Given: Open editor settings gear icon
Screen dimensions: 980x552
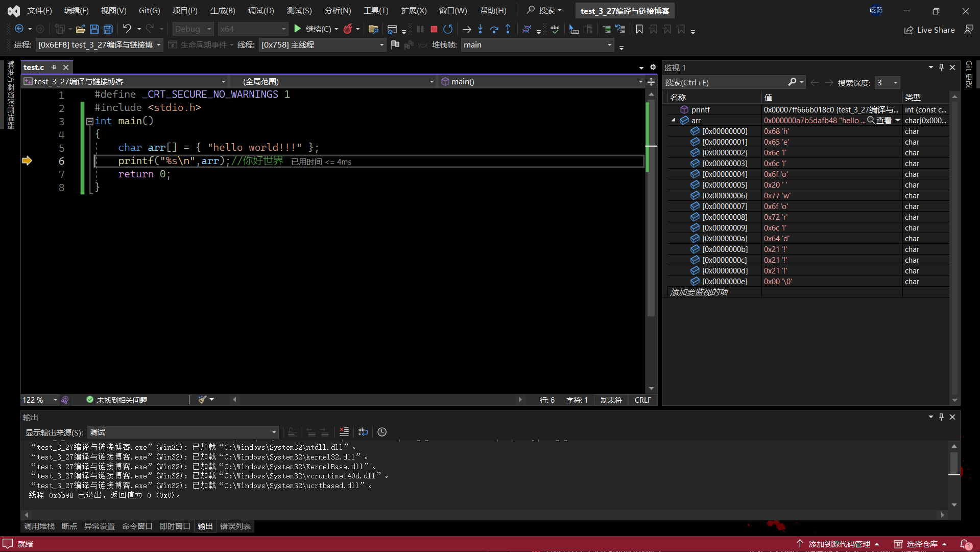Looking at the screenshot, I should point(653,67).
